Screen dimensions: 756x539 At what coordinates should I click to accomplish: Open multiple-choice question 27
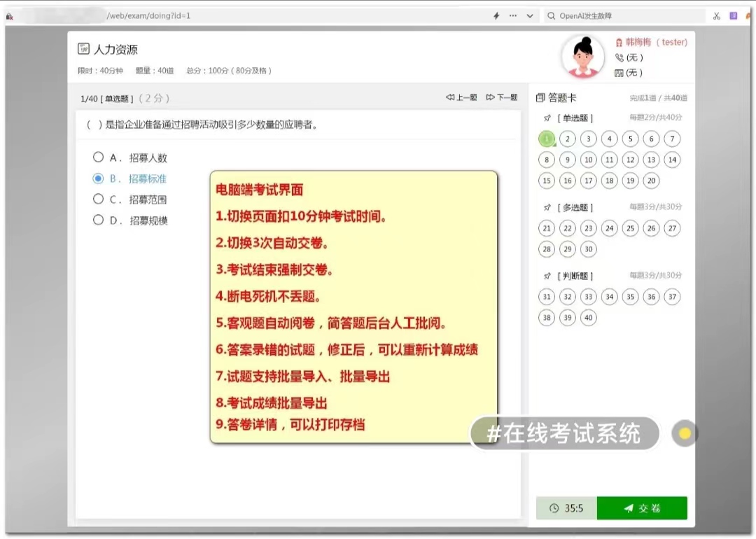coord(672,228)
